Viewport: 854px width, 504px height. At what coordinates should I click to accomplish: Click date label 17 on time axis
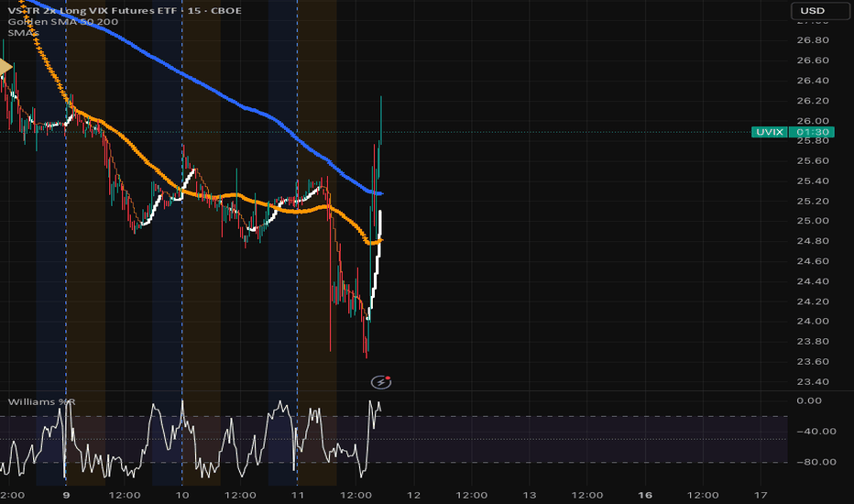click(761, 495)
